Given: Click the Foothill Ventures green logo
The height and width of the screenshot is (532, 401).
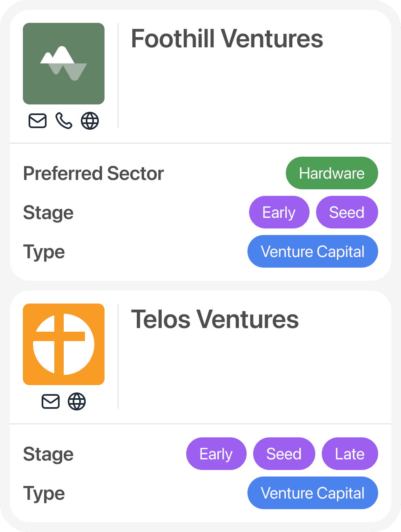Looking at the screenshot, I should (x=64, y=64).
